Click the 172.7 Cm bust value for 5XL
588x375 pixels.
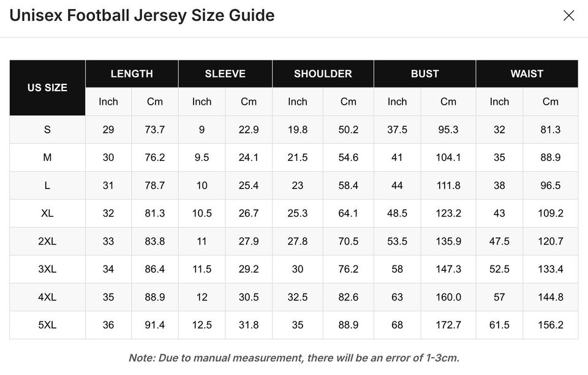[448, 325]
